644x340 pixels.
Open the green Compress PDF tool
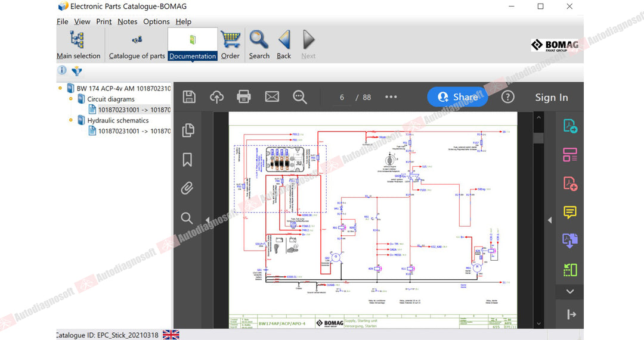click(x=570, y=270)
